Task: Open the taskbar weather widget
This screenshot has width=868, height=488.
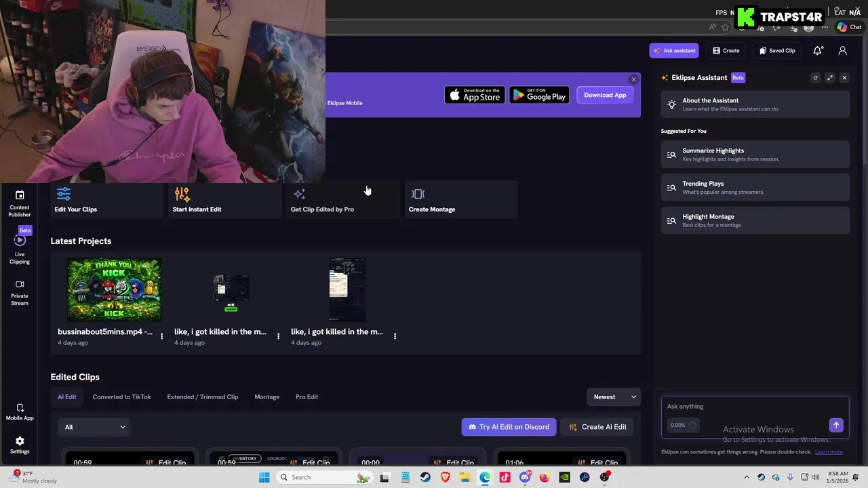Action: 34,477
